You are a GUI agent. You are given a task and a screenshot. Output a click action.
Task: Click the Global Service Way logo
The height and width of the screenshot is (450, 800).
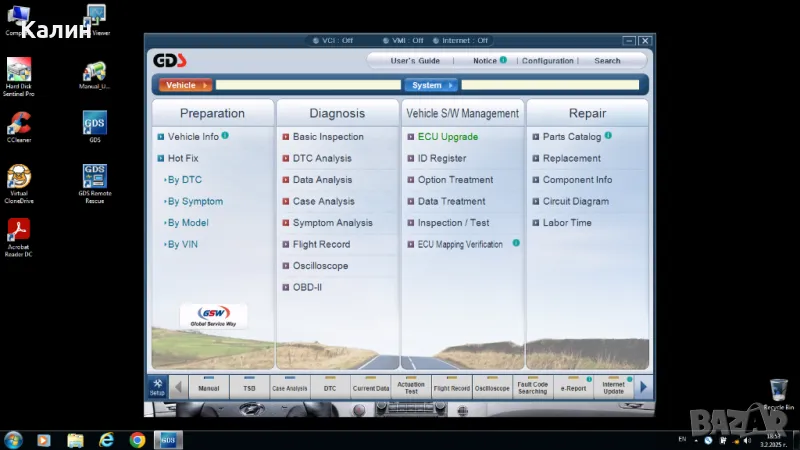pyautogui.click(x=213, y=316)
